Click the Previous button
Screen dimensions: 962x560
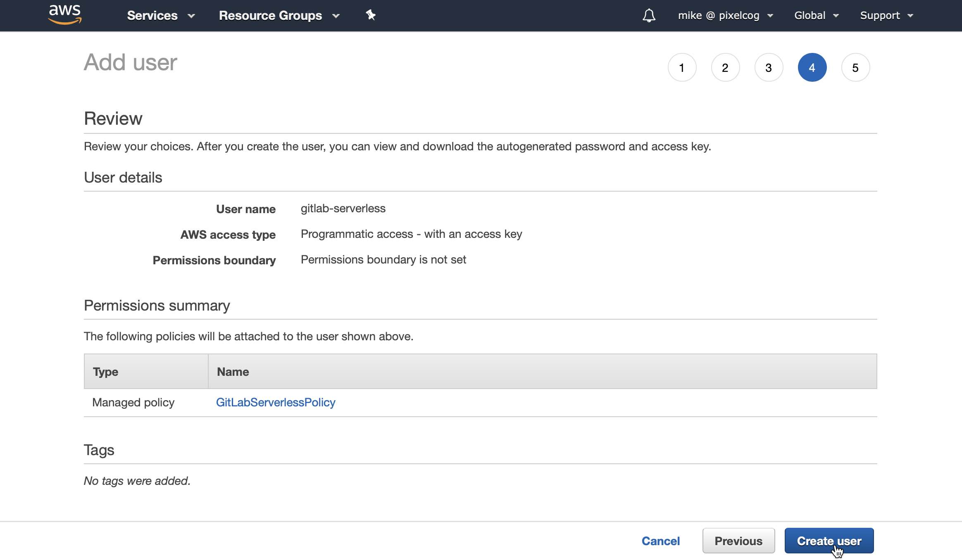tap(738, 541)
